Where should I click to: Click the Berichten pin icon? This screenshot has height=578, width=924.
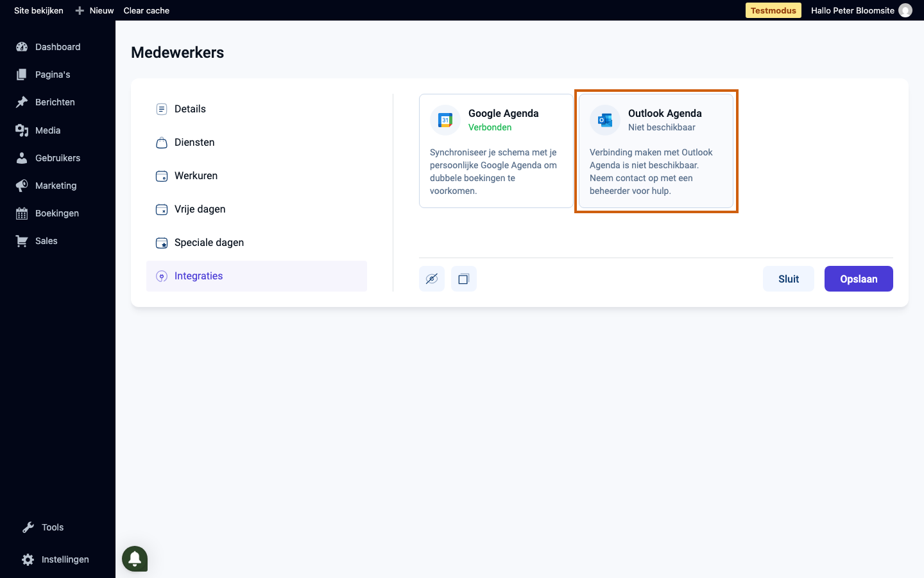(22, 102)
